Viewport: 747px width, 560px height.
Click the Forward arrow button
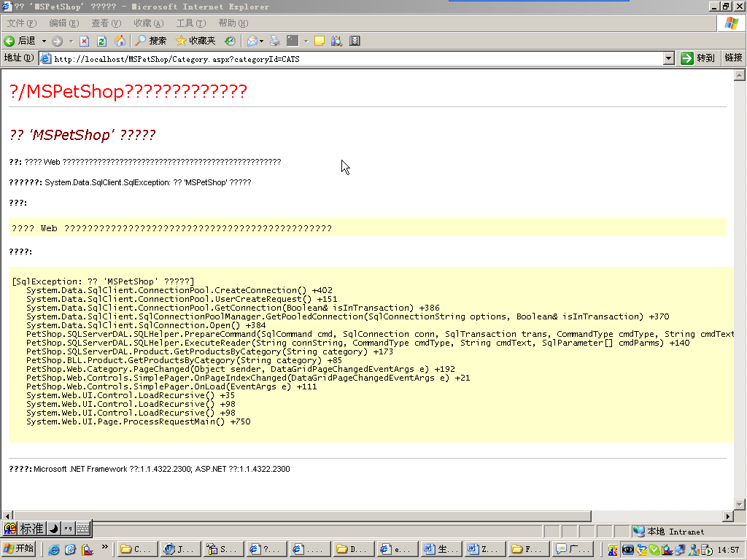[57, 41]
